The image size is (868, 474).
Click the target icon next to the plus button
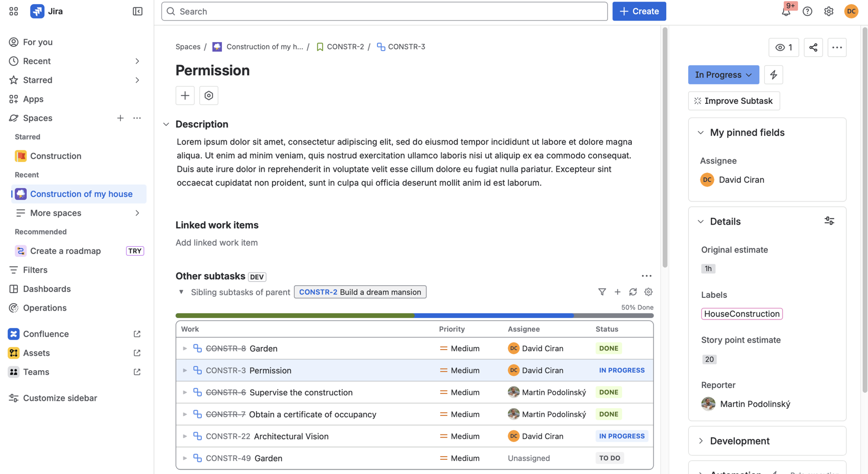(209, 95)
